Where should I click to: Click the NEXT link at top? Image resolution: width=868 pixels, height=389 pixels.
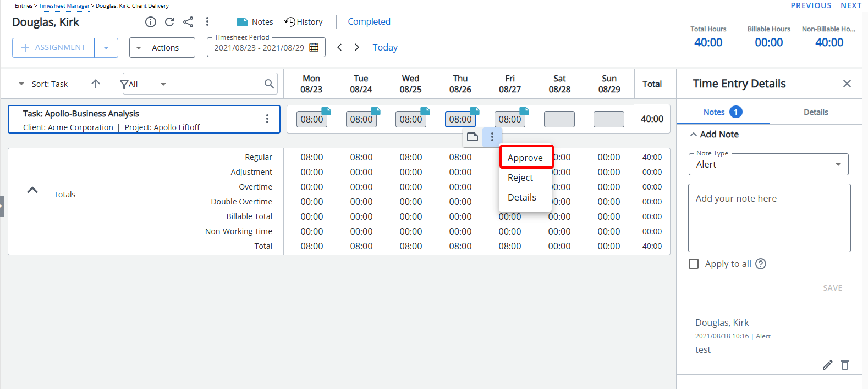(x=851, y=5)
